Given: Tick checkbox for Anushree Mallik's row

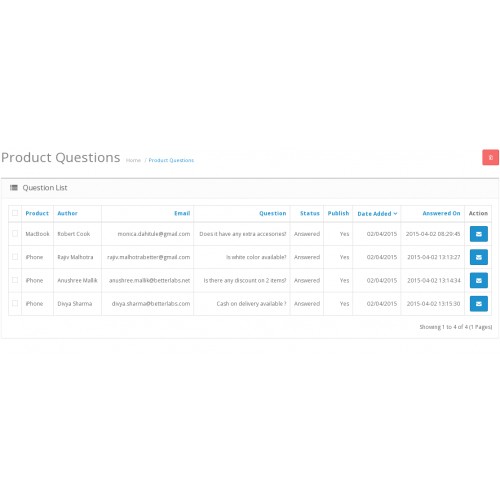Looking at the screenshot, I should (15, 280).
